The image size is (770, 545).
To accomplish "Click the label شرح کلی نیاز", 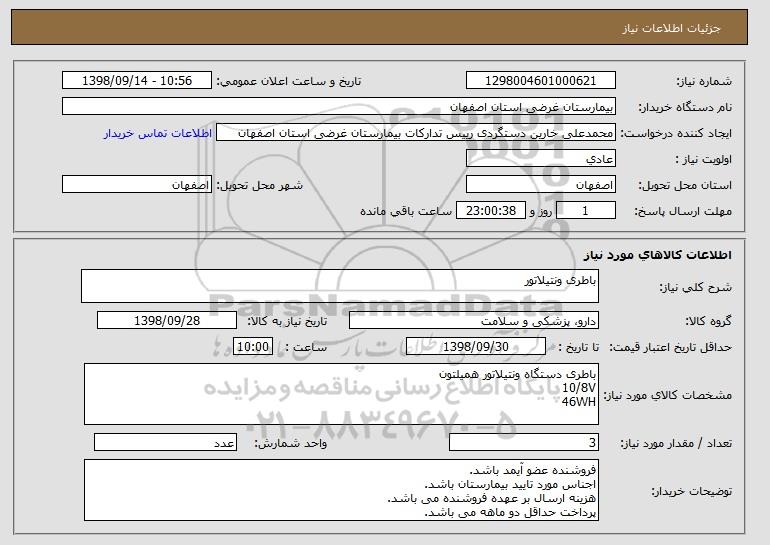I will (x=695, y=287).
